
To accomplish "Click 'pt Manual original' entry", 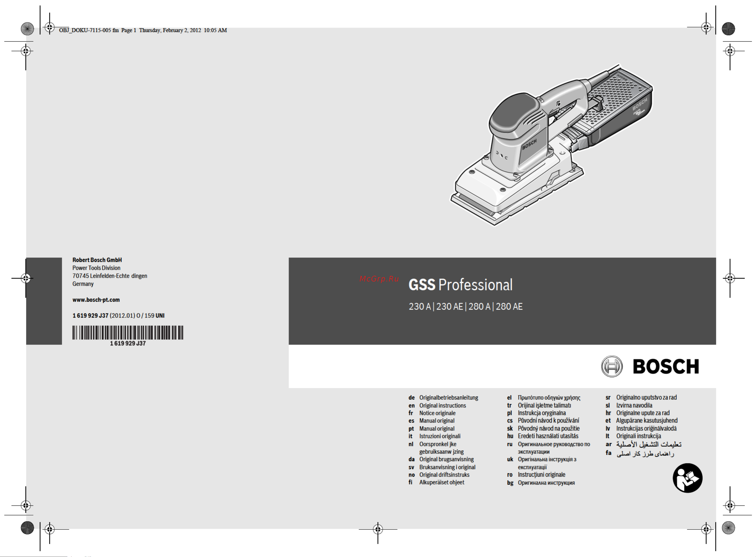I will point(431,429).
